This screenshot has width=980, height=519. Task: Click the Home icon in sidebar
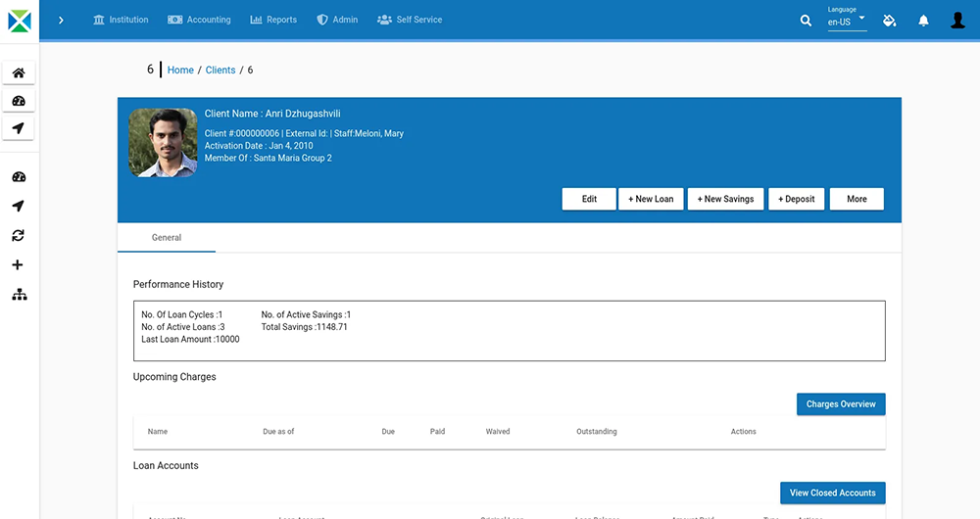pos(19,73)
